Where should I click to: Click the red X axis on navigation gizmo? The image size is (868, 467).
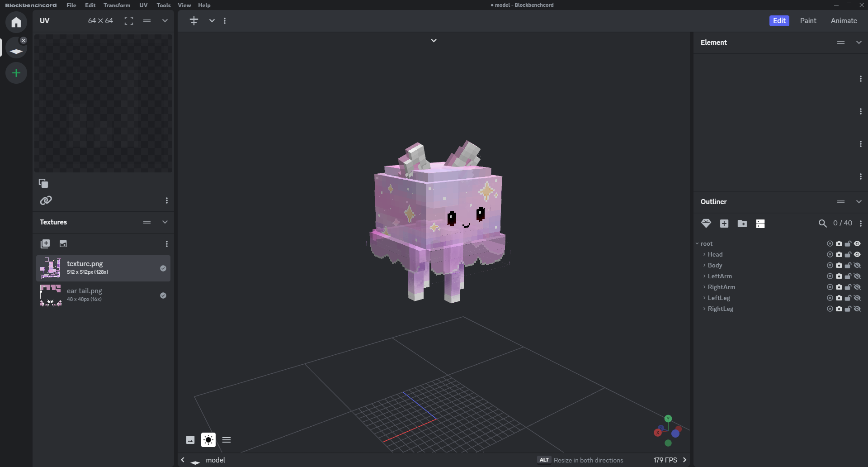(x=658, y=433)
